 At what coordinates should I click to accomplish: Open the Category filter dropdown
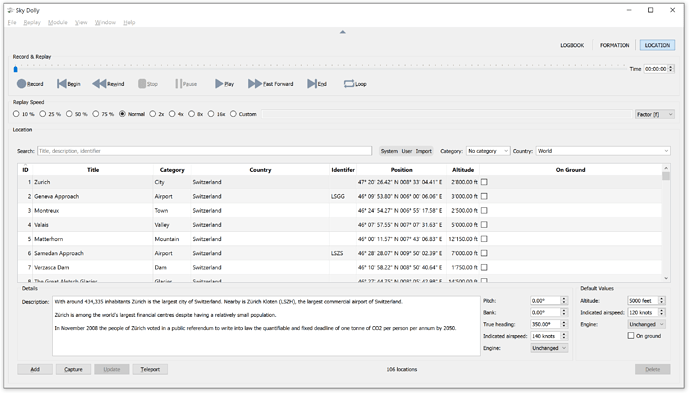pos(488,151)
